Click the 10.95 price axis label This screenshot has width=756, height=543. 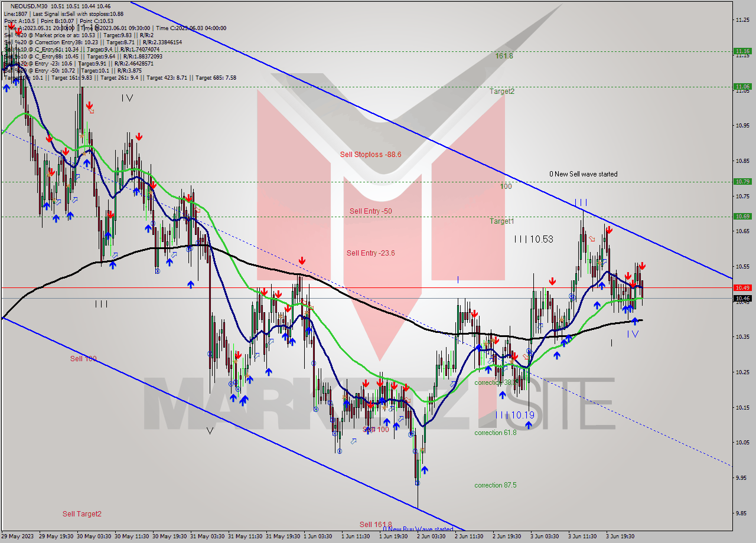742,125
